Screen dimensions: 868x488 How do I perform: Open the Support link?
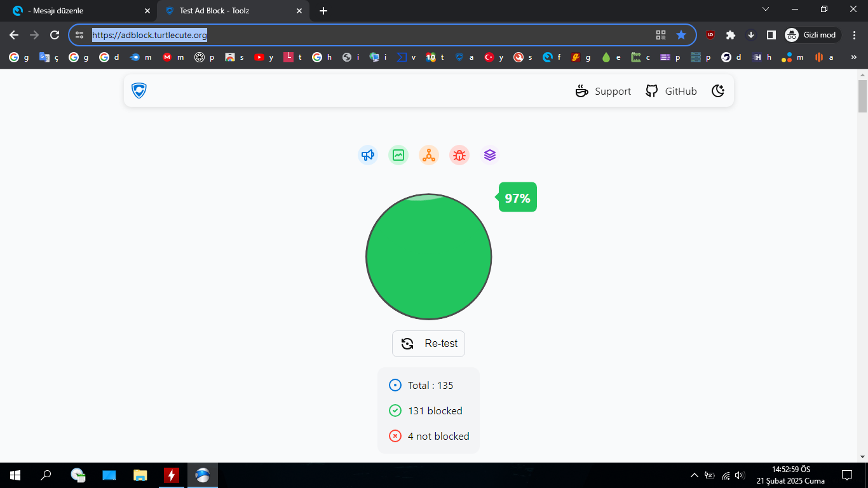click(x=603, y=91)
